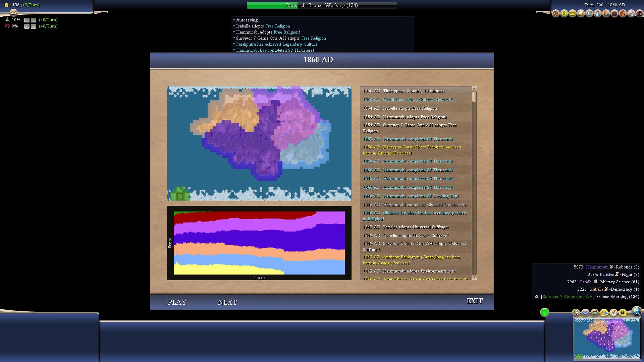Open the Religion Advisor praying hands icon
The height and width of the screenshot is (362, 644).
tap(606, 13)
